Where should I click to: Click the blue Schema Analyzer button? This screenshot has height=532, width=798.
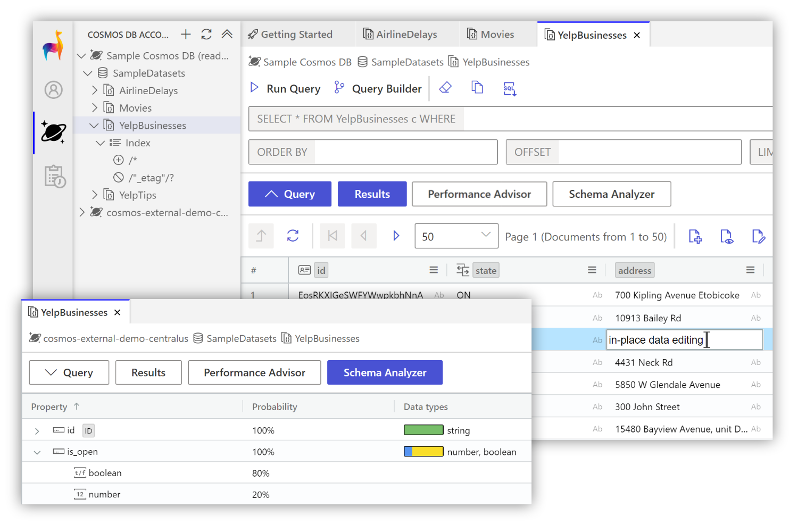(x=385, y=372)
